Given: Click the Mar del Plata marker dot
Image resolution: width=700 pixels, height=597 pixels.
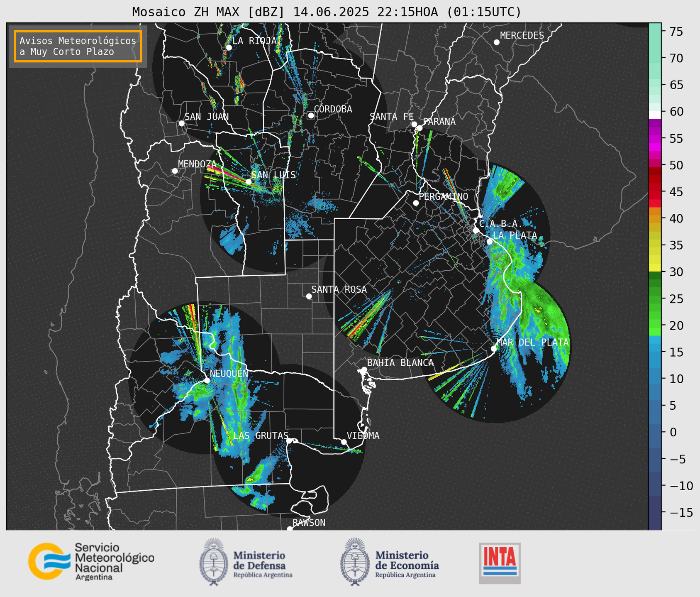Looking at the screenshot, I should click(494, 348).
